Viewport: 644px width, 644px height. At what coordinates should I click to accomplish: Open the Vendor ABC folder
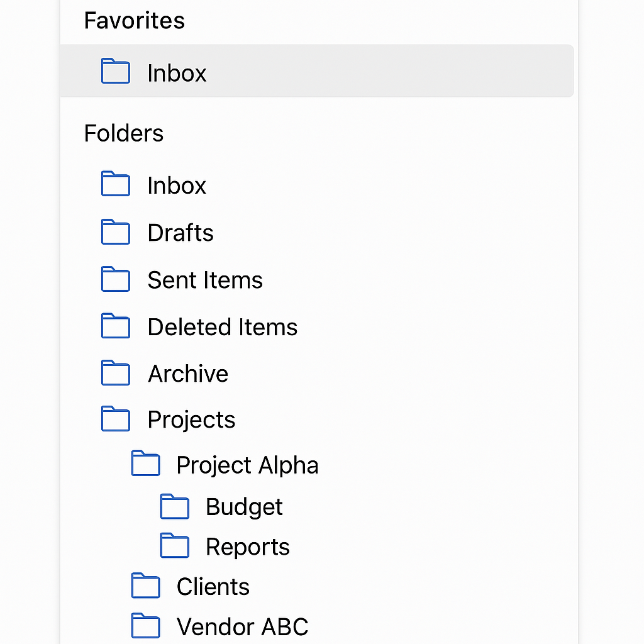pos(242,626)
